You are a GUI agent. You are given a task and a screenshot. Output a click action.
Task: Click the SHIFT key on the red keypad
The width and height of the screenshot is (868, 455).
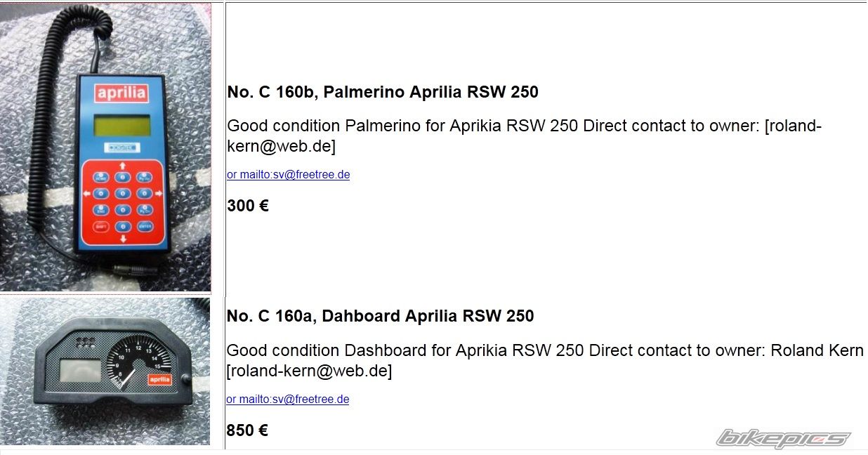100,226
